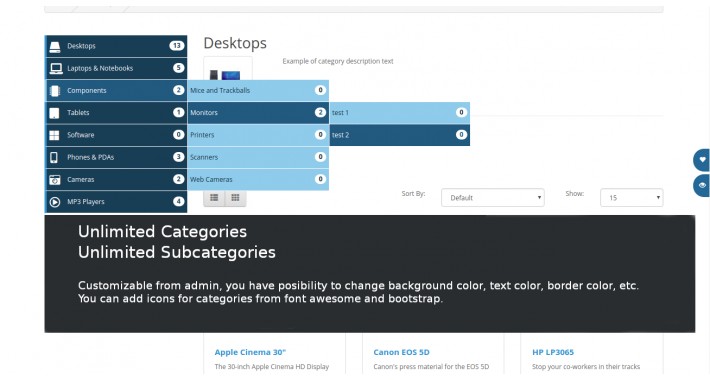710x380 pixels.
Task: Select the test 1 sub-subcategory
Action: coord(400,113)
